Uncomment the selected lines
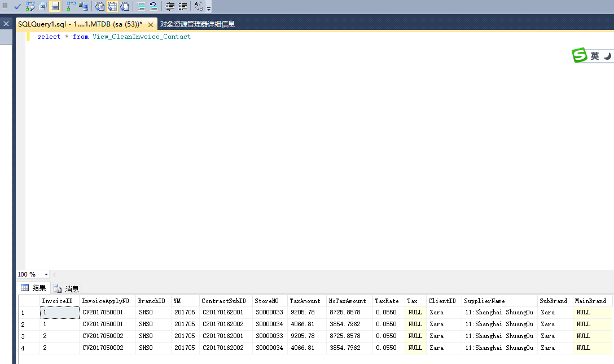 pos(153,6)
